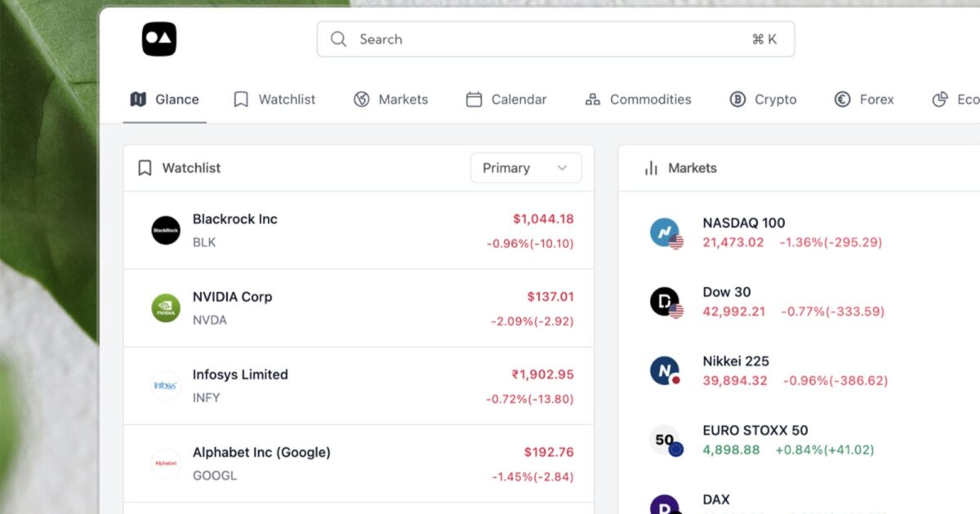The width and height of the screenshot is (980, 514).
Task: Open the Primary watchlist dropdown
Action: [526, 168]
